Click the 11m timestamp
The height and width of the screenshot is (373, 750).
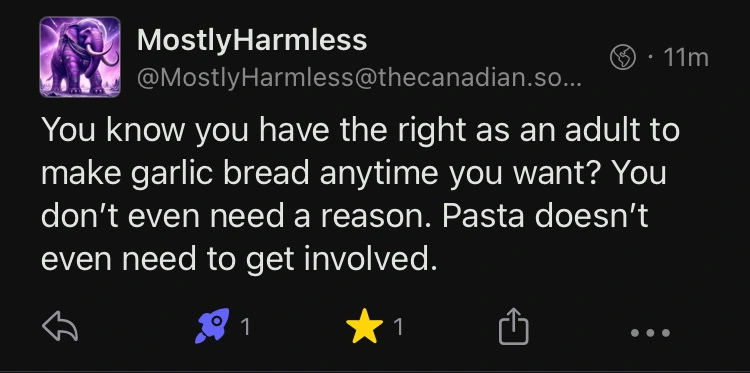686,58
